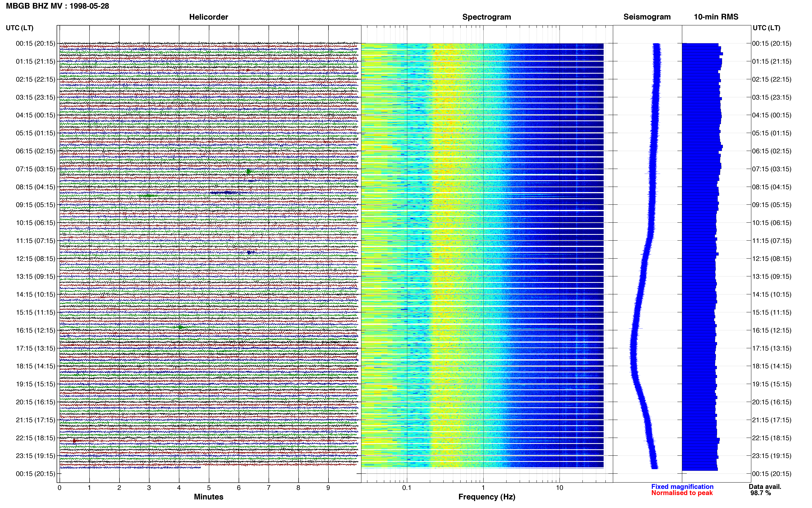Click the left time label 05:15 (01:15)
This screenshot has height=508, width=812.
36,133
